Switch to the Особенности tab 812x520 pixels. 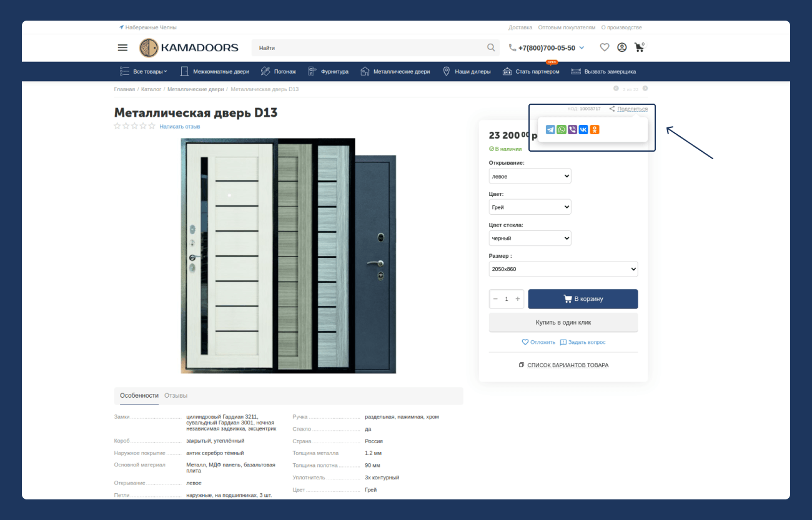pyautogui.click(x=139, y=396)
